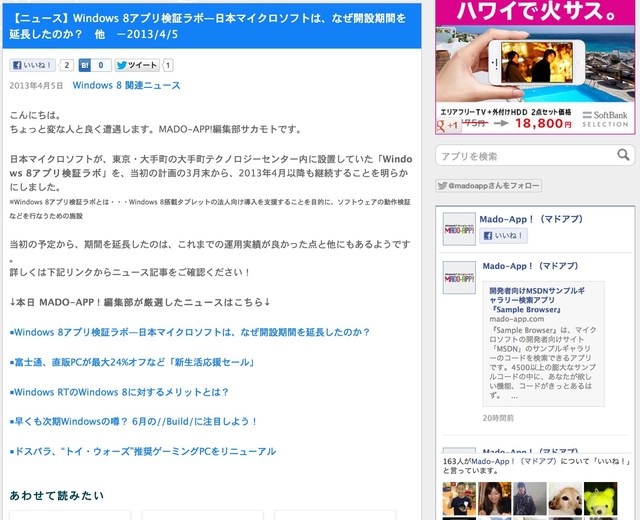The image size is (640, 520).
Task: Click the アプリを検索 search field
Action: (523, 156)
